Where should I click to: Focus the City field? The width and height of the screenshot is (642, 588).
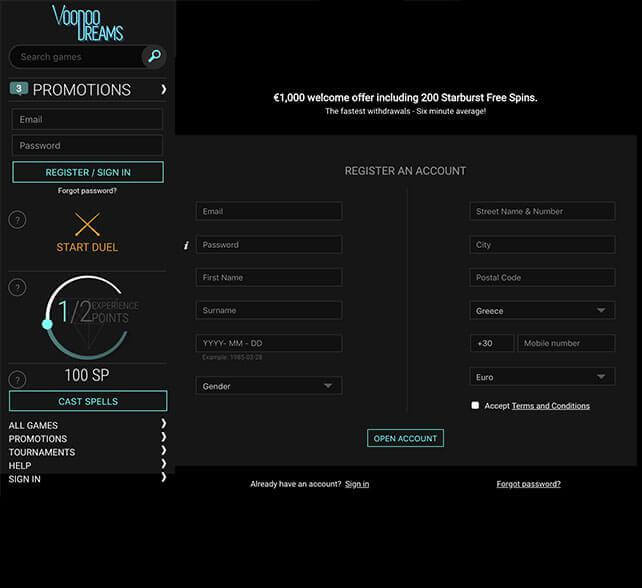click(x=542, y=244)
